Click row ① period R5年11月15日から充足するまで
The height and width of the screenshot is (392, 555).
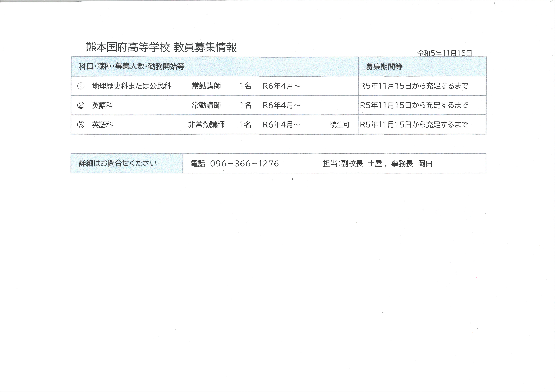click(x=414, y=86)
